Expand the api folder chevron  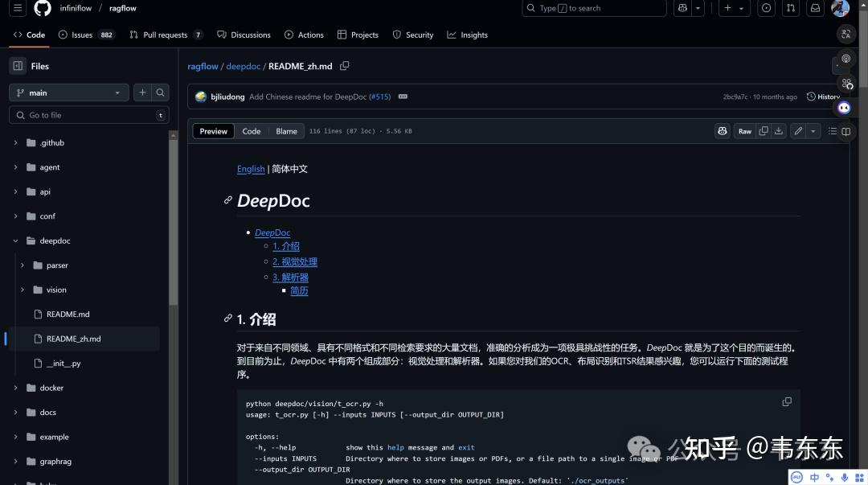pos(15,191)
